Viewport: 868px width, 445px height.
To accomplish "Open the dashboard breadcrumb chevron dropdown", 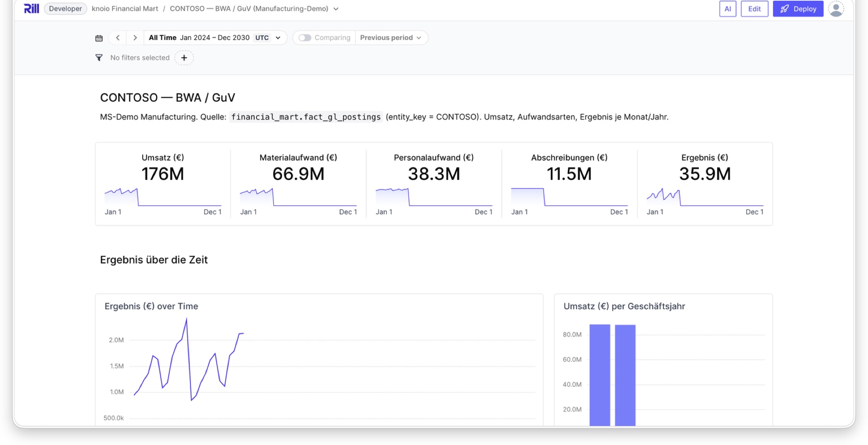I will [336, 9].
